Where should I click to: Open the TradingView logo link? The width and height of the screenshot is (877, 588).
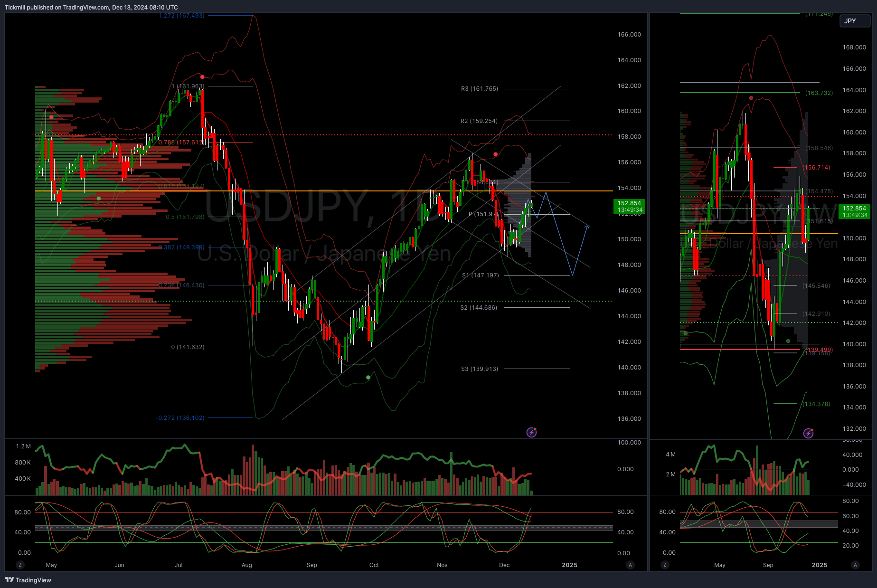point(28,580)
